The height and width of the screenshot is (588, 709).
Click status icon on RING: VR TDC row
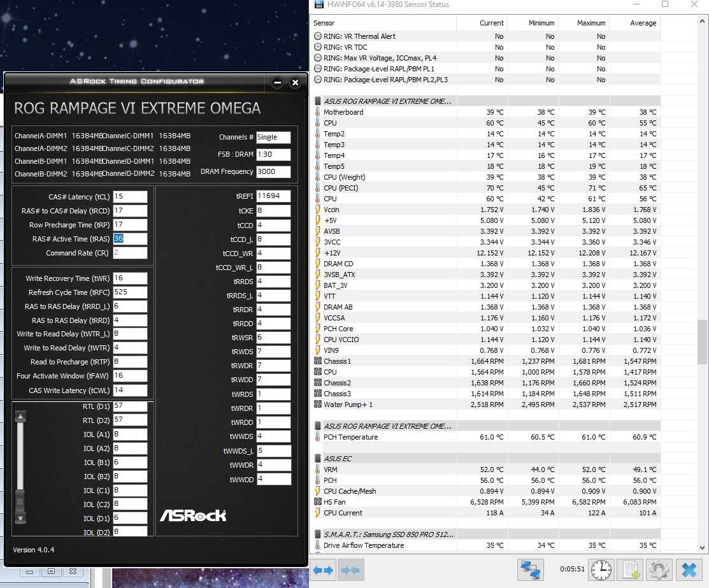click(317, 47)
